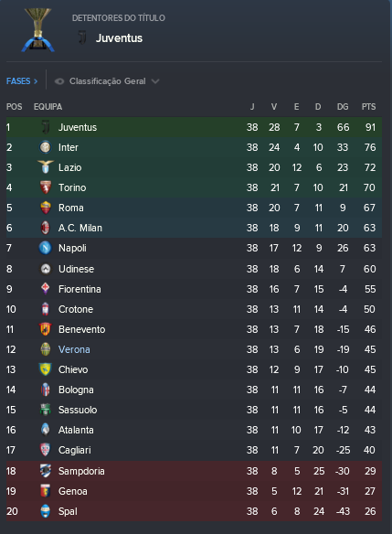Click the Napoli blue N badge
This screenshot has width=392, height=534.
tap(46, 248)
